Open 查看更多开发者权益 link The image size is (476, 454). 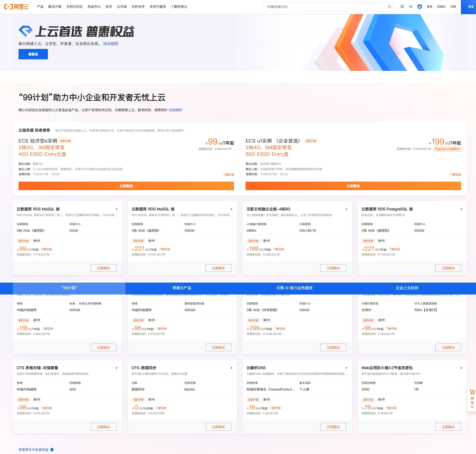(x=33, y=449)
